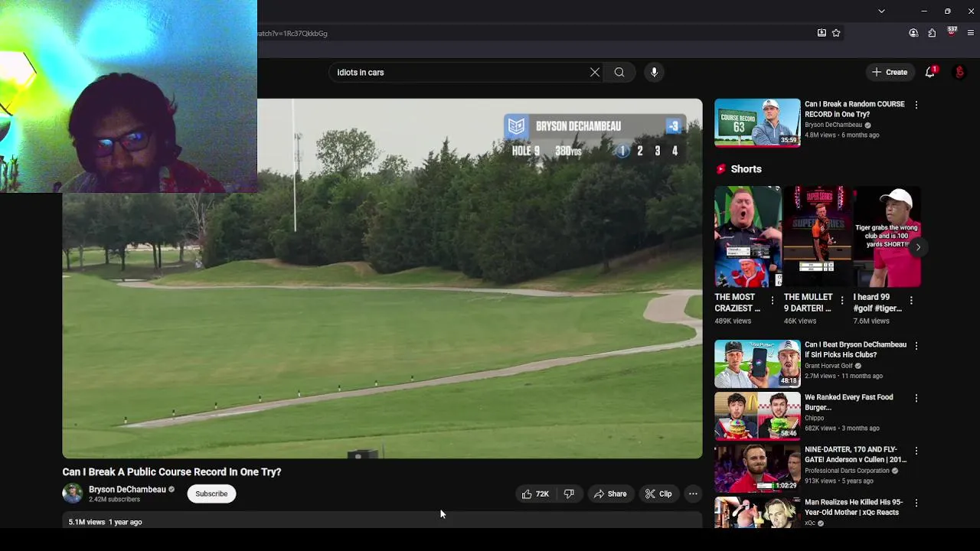Open options for THE MULLET 9 DARTER short
This screenshot has height=551, width=980.
(842, 300)
